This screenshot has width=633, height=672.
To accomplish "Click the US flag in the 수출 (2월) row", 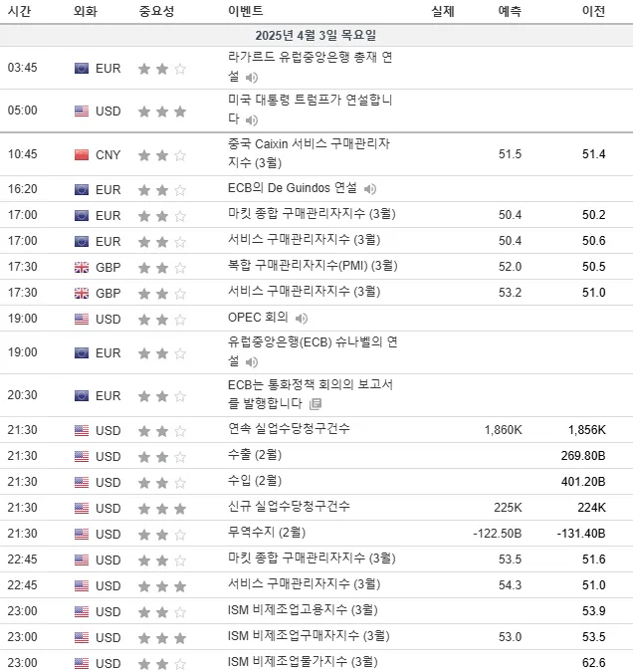I will [82, 456].
